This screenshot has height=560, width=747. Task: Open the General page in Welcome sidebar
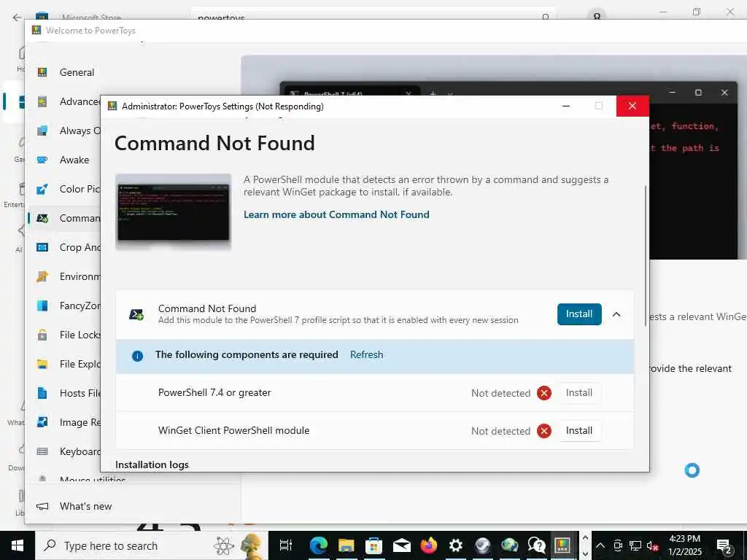pyautogui.click(x=77, y=72)
